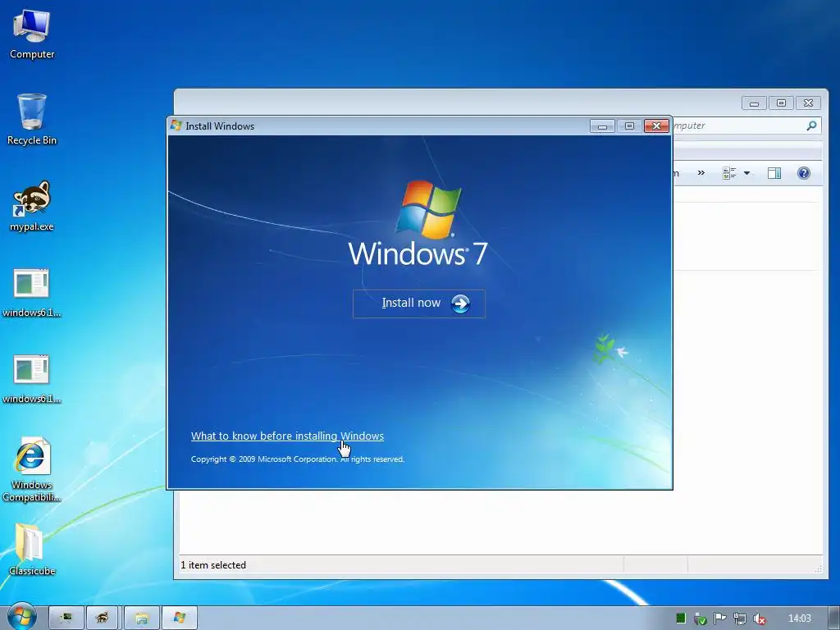Open the 'What to know before installing Windows' link
The height and width of the screenshot is (630, 840).
coord(287,436)
